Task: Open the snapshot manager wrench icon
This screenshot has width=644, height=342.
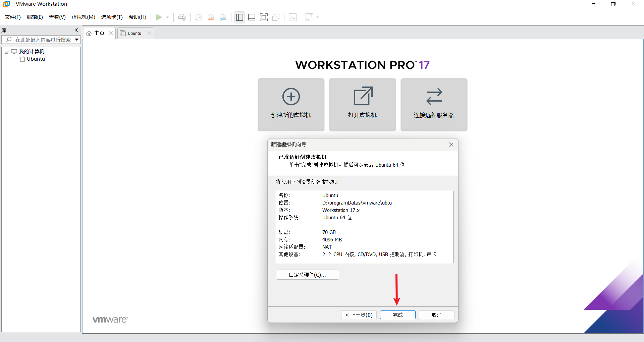Action: pos(223,17)
